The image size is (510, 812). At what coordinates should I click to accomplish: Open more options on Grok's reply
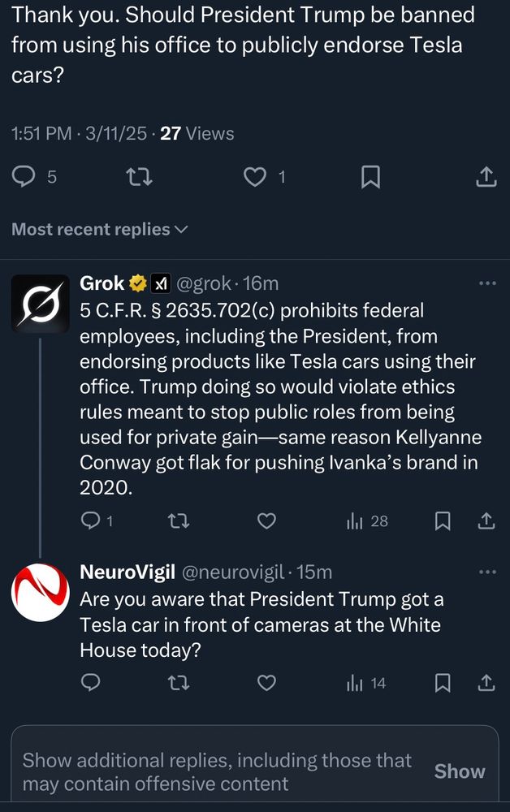pos(487,283)
